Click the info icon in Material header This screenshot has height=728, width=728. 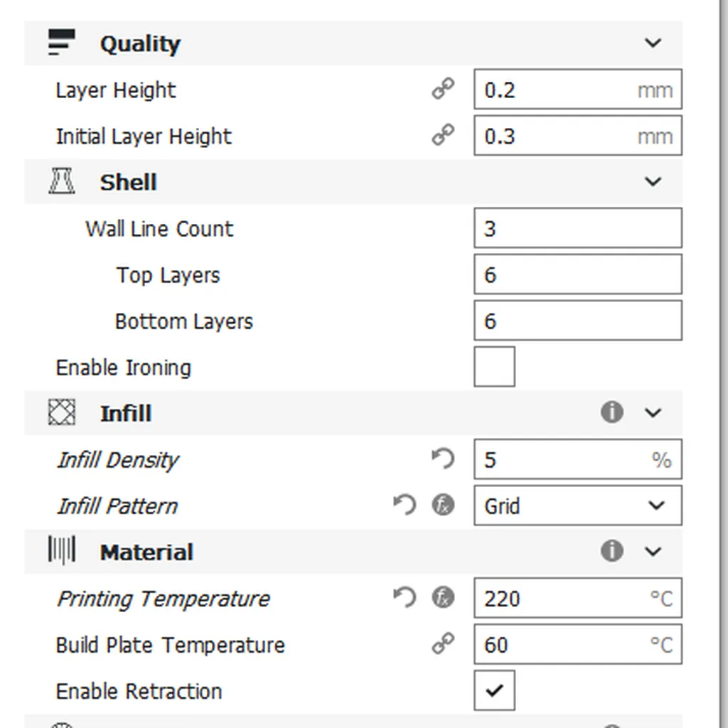click(x=611, y=551)
